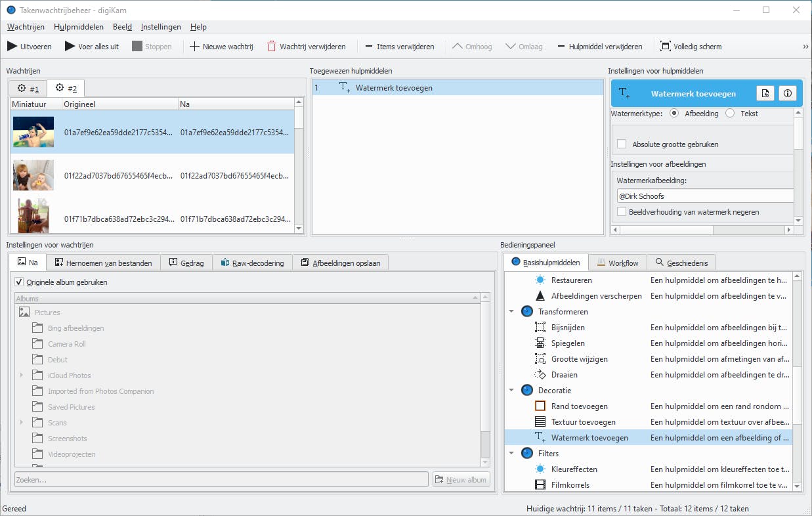This screenshot has width=812, height=516.
Task: Collapse the Decoratie category
Action: (511, 391)
